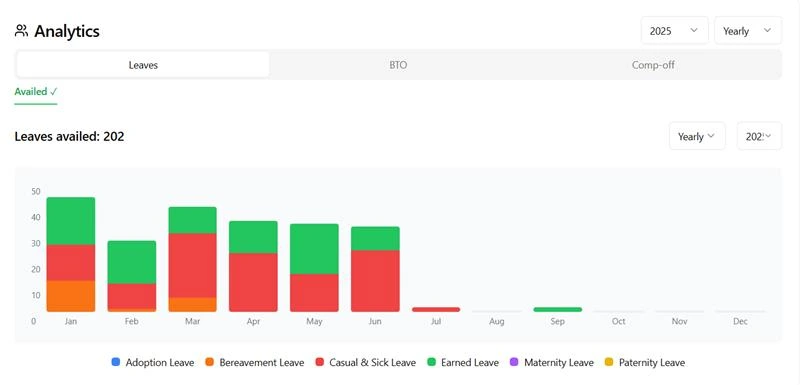
Task: Click the May green Earned Leave segment
Action: (314, 249)
